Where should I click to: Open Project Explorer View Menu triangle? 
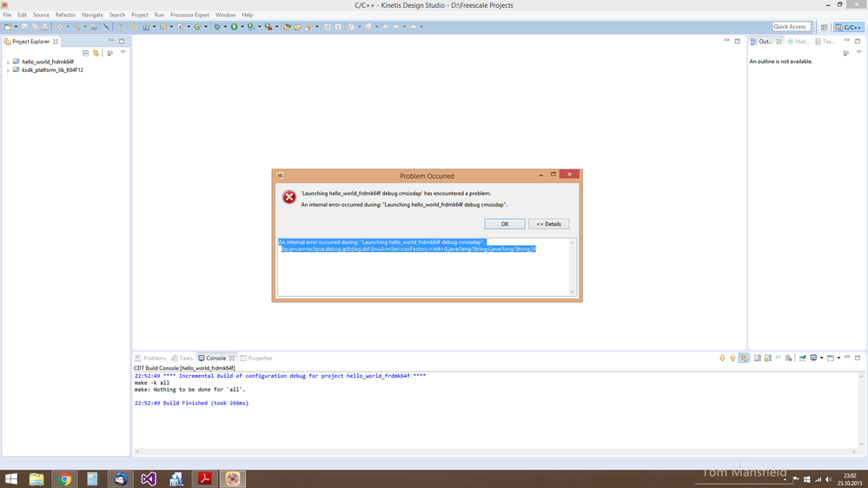123,53
